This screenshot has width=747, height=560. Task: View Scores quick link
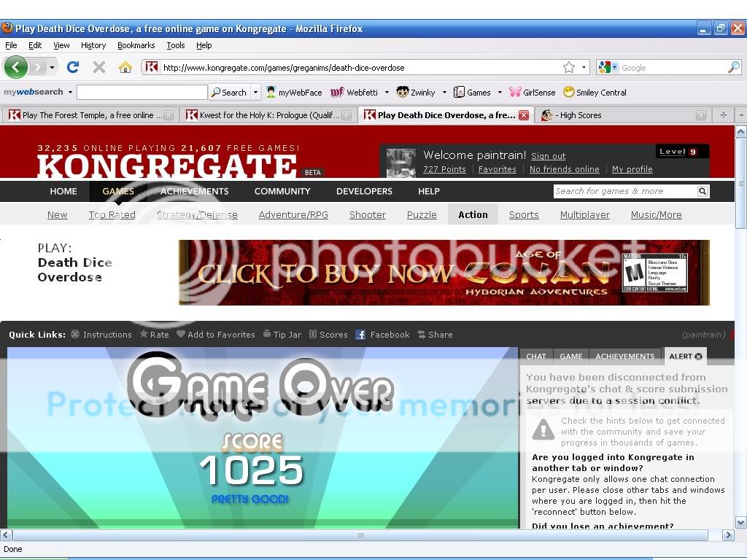(328, 334)
